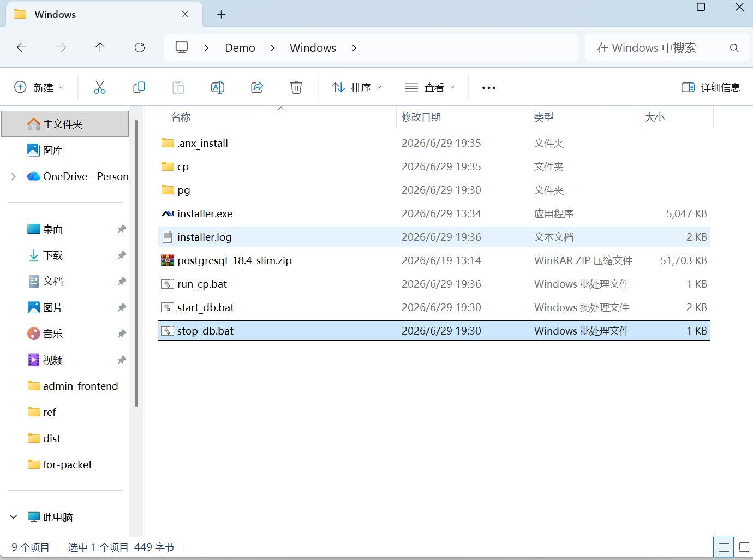
Task: Click the pin icon next to 下载
Action: pos(122,255)
